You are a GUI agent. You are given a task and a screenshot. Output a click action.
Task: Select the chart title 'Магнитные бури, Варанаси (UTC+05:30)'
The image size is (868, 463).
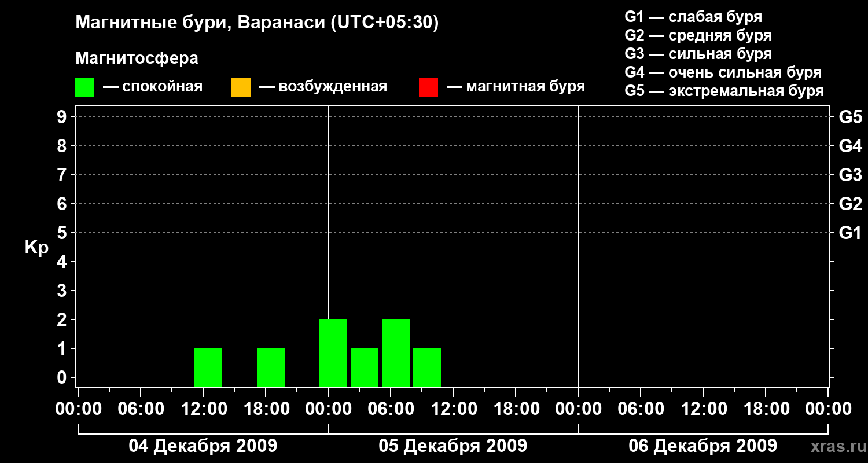[x=257, y=23]
